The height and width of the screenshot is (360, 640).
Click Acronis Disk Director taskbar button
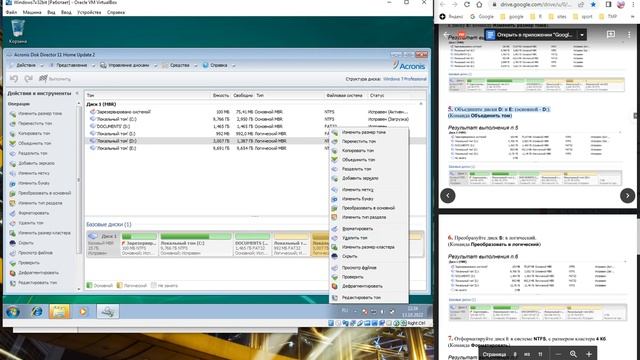tap(108, 312)
